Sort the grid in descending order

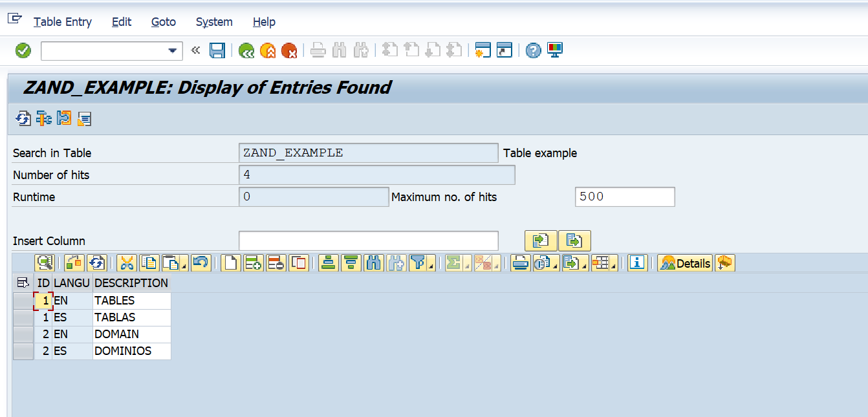pyautogui.click(x=351, y=262)
